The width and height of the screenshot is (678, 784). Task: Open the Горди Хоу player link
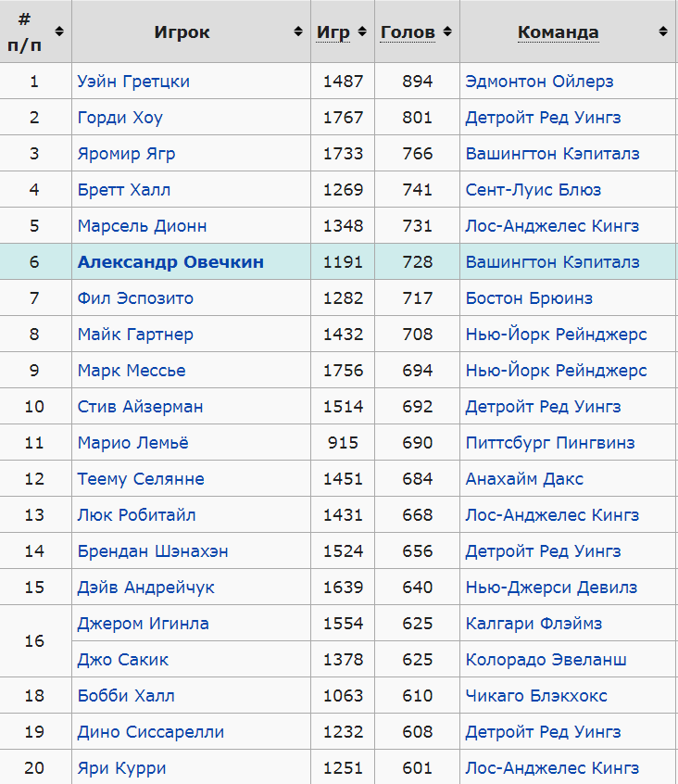click(119, 118)
